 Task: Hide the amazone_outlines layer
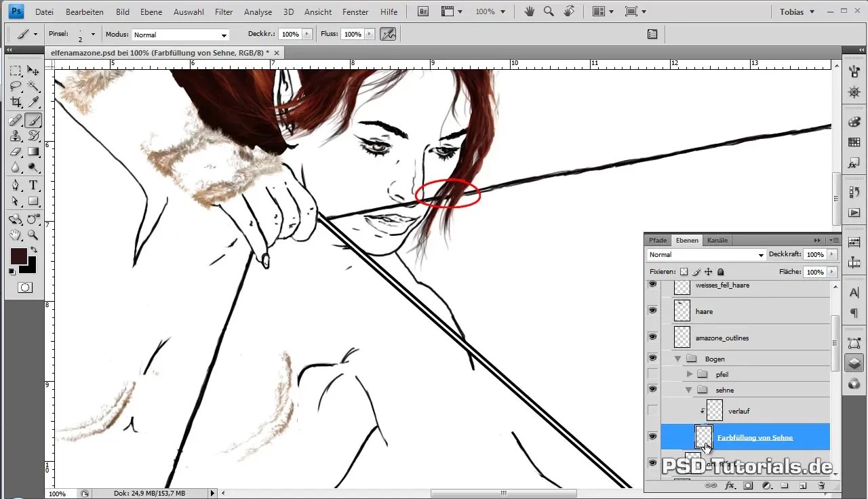pyautogui.click(x=652, y=337)
